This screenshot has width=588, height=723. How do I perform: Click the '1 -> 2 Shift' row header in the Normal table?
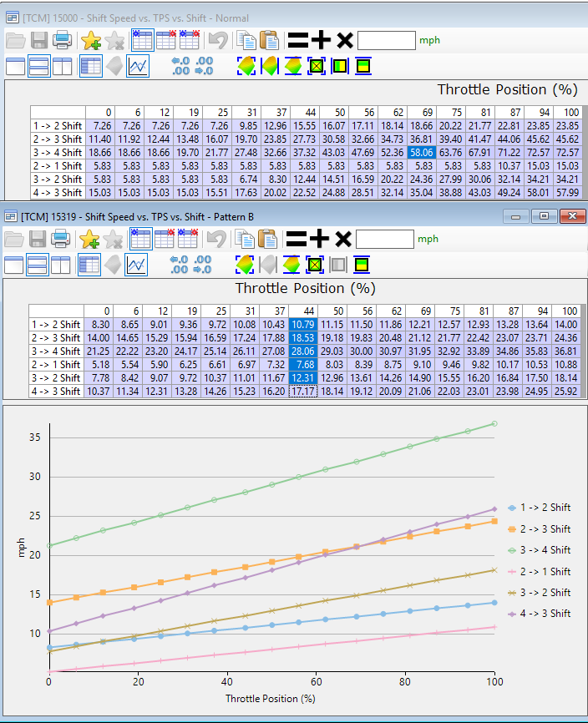click(x=58, y=126)
